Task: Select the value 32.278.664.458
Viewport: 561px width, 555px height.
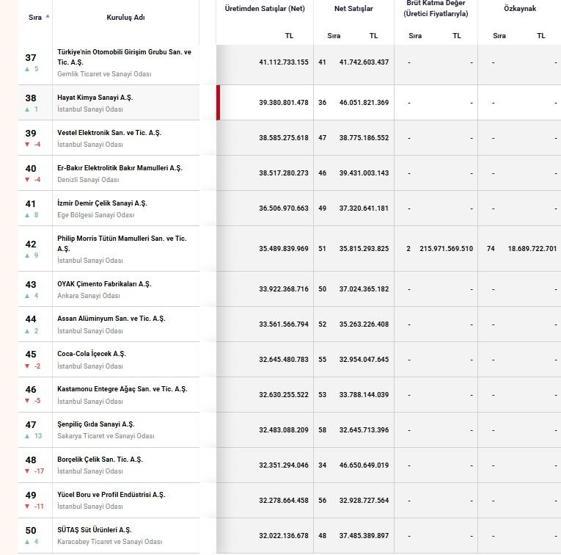Action: tap(284, 500)
